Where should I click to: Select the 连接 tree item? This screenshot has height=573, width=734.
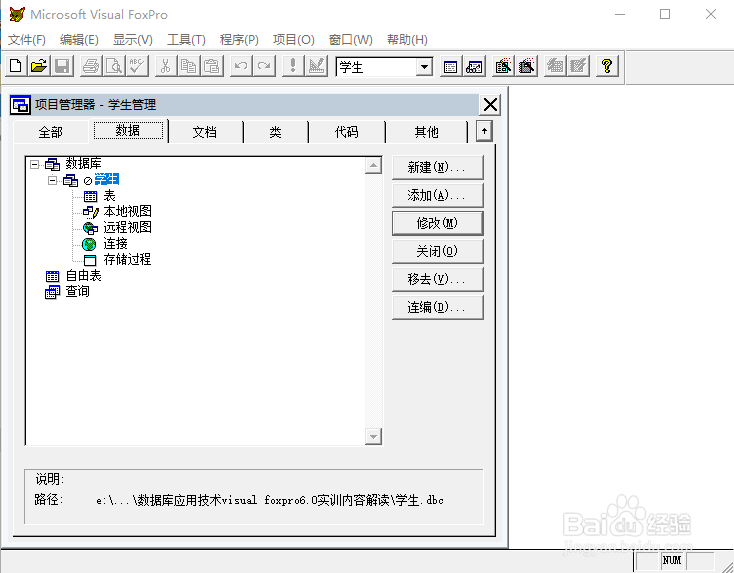115,243
